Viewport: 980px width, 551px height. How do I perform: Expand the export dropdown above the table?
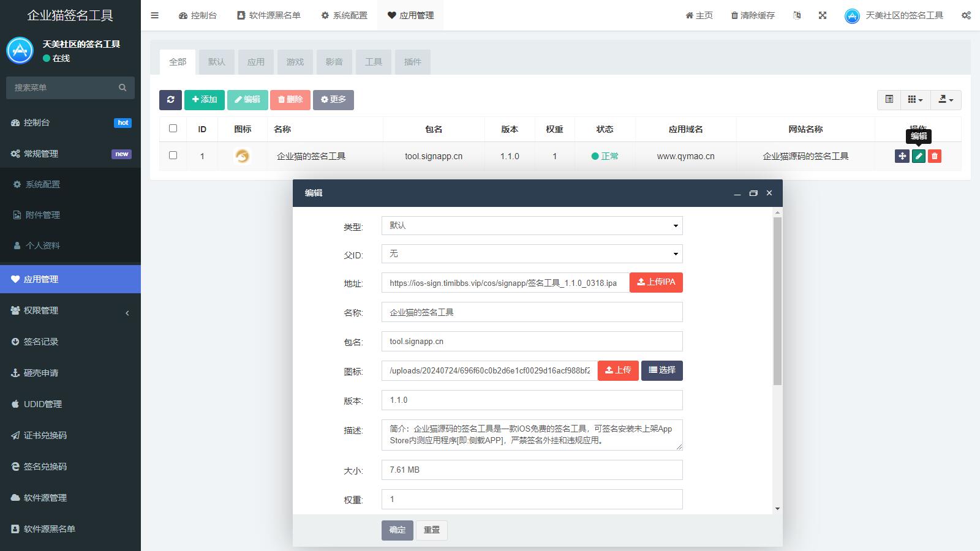tap(946, 99)
